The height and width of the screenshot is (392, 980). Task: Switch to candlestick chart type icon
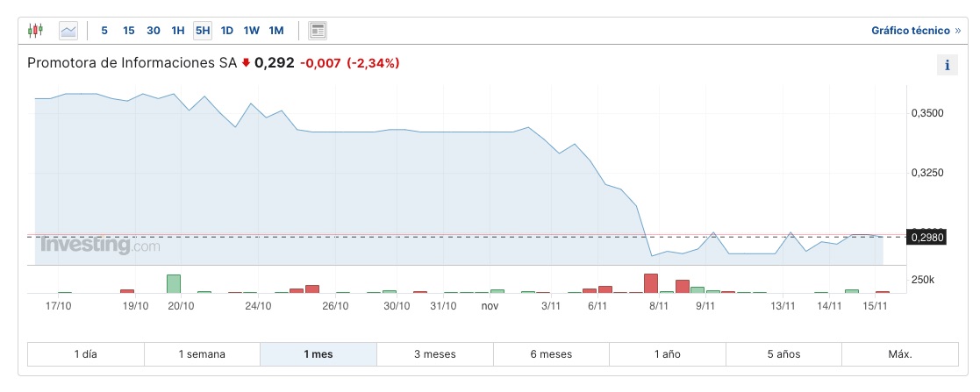tap(35, 31)
